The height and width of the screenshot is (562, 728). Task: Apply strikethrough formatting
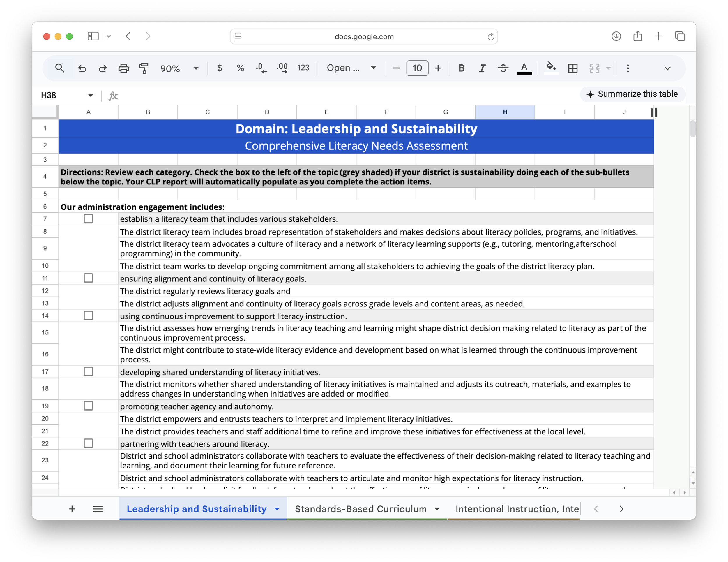coord(503,68)
